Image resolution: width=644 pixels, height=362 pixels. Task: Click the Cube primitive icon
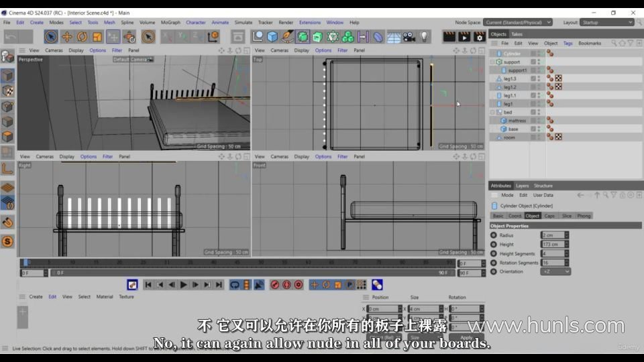(x=272, y=37)
